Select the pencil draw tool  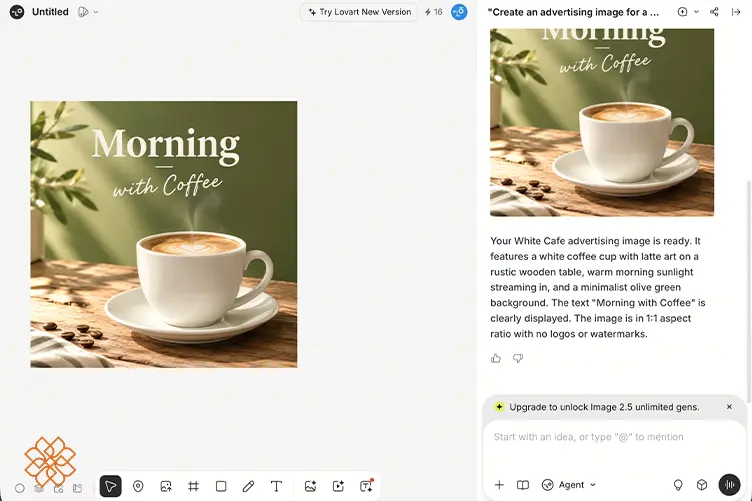click(248, 486)
